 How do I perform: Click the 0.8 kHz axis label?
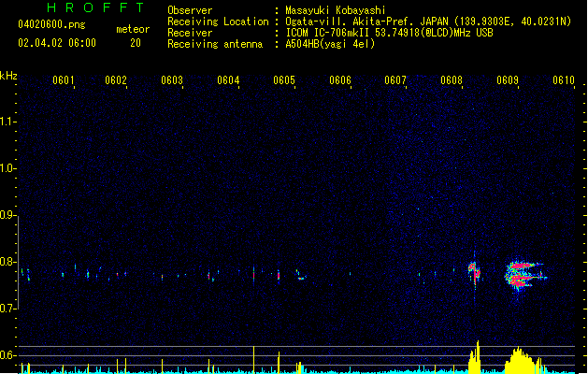7,262
